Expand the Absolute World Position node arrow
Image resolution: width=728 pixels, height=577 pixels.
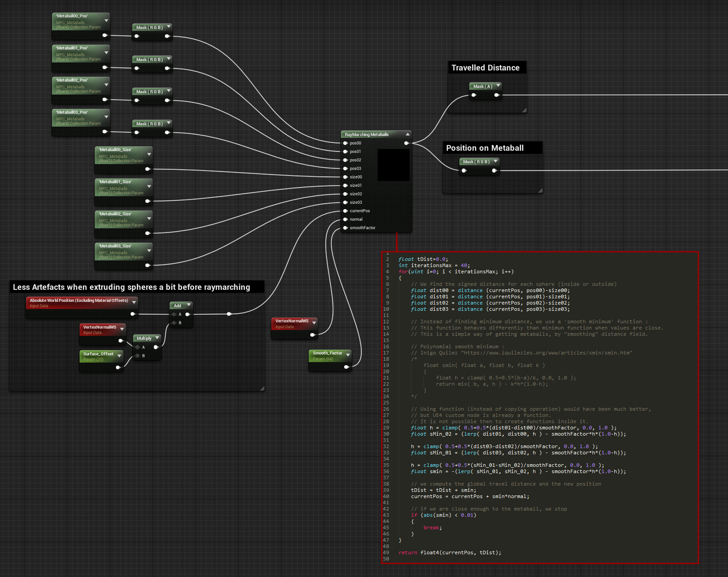coord(134,302)
